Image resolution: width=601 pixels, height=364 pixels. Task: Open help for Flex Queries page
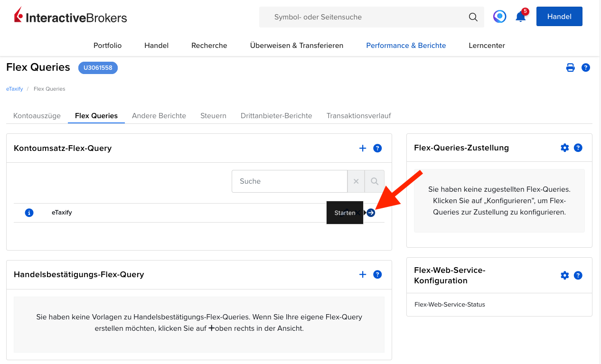pyautogui.click(x=585, y=67)
